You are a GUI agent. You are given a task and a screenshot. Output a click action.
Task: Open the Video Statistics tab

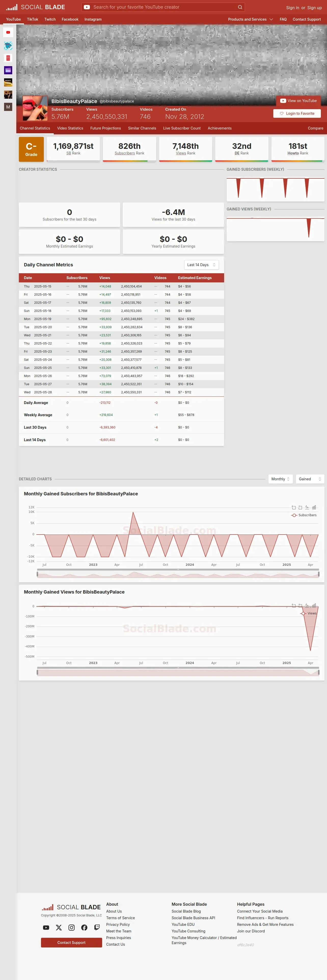coord(70,128)
